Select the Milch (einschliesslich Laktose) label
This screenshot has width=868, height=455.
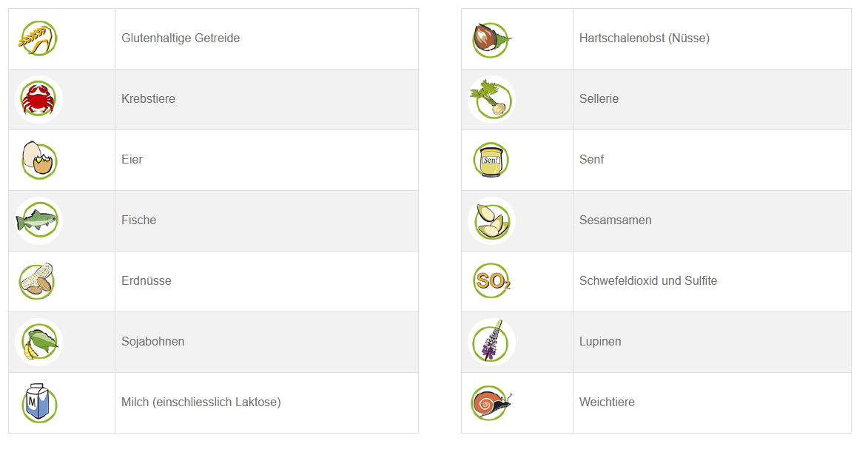click(201, 402)
